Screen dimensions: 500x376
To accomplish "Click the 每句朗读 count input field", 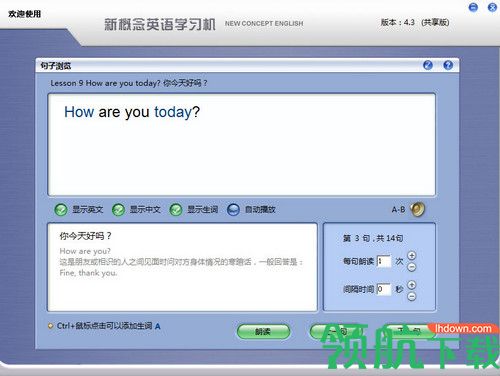I will [383, 261].
